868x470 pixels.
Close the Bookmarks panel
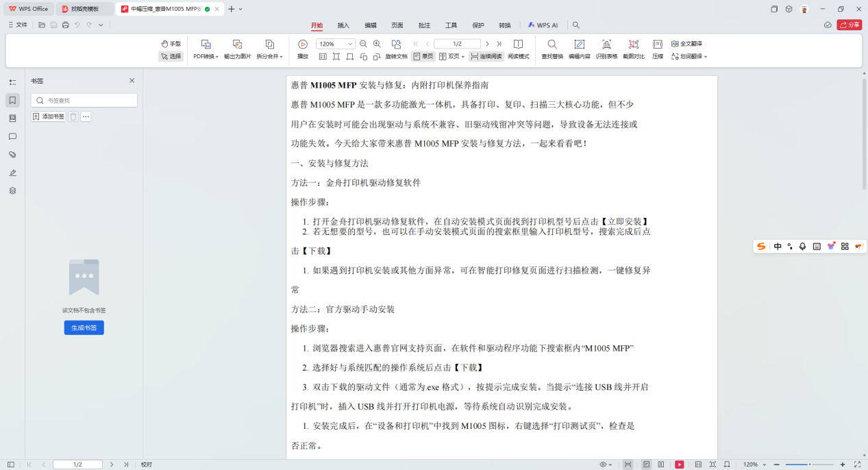[132, 80]
